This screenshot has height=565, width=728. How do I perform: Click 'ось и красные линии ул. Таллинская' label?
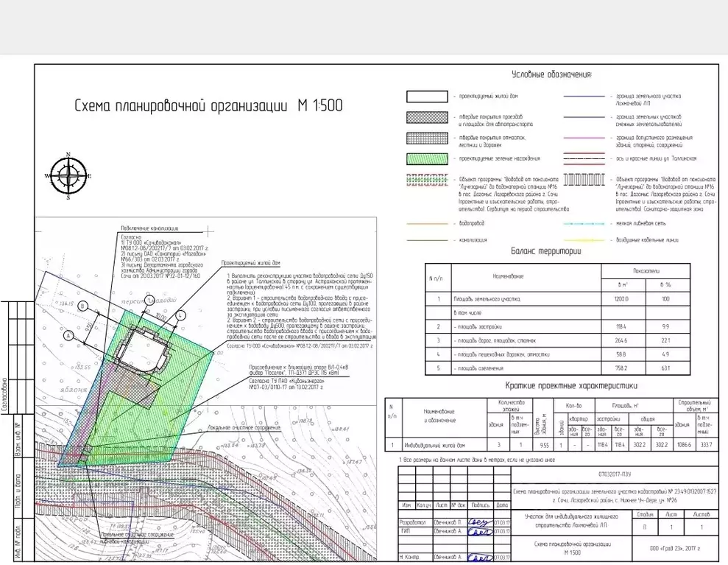(656, 158)
